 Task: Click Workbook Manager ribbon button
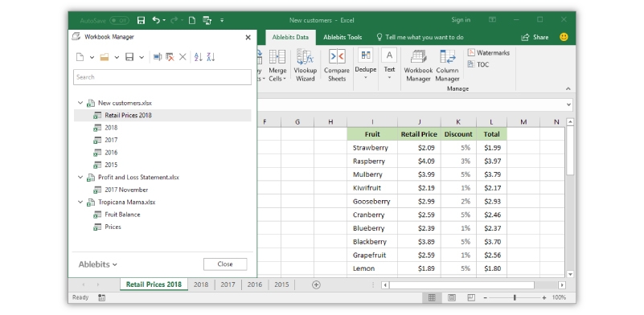click(418, 66)
